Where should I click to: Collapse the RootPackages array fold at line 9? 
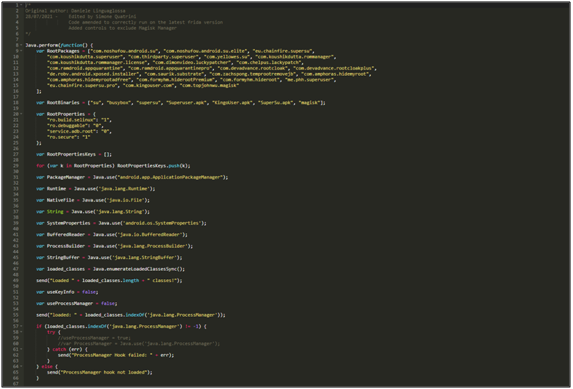pos(21,51)
